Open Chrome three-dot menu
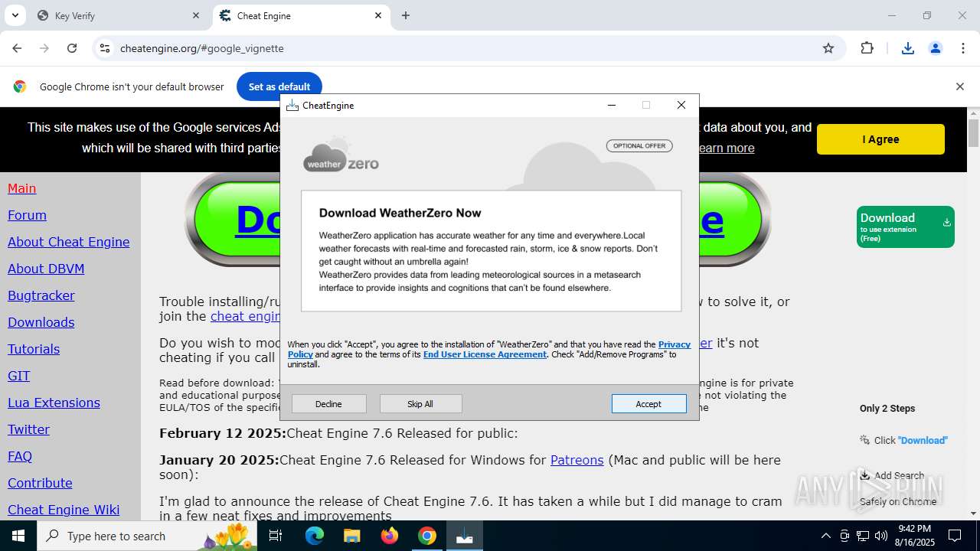 tap(963, 48)
